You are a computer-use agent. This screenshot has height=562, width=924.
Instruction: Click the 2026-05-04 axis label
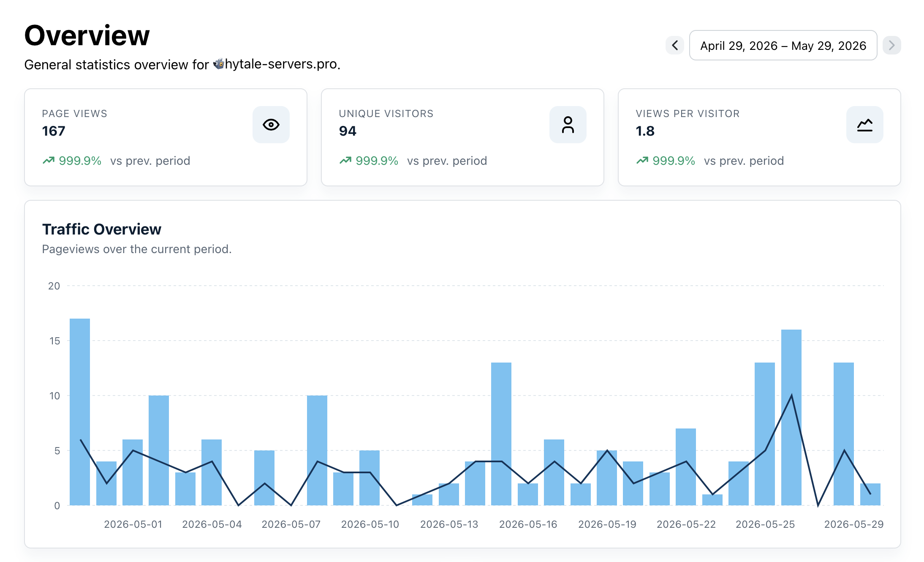(212, 524)
